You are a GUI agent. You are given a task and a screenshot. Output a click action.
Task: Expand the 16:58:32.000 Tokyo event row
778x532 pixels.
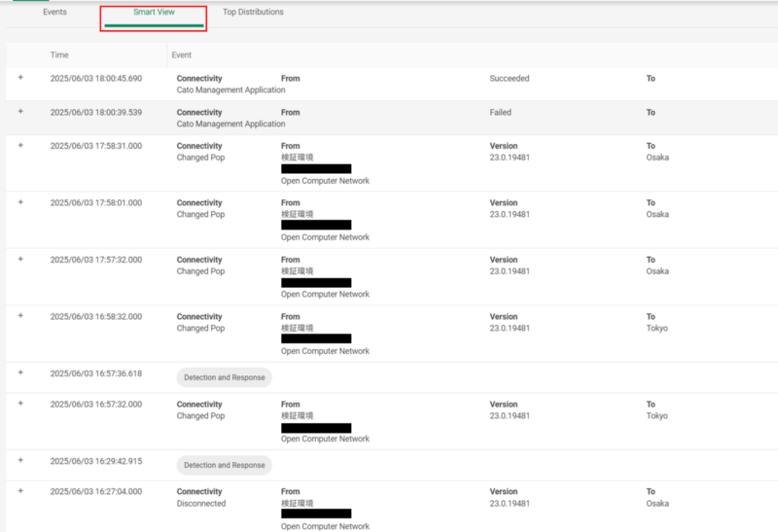click(20, 316)
